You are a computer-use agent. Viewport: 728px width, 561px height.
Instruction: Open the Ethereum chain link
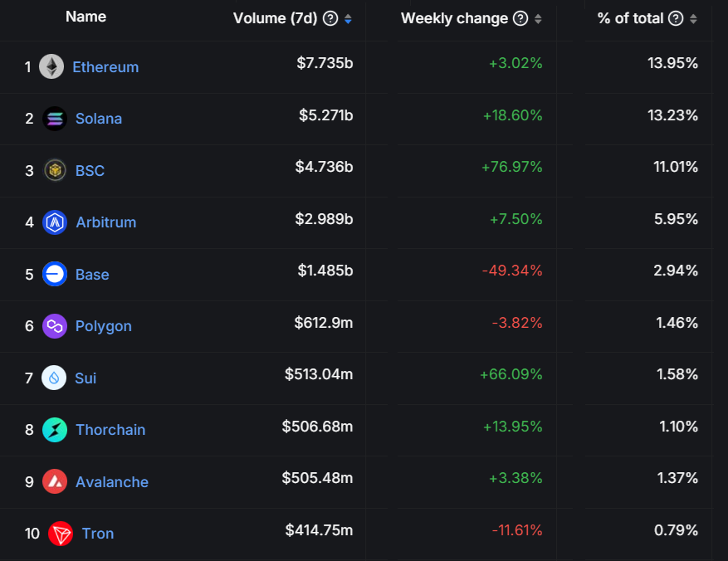coord(105,67)
